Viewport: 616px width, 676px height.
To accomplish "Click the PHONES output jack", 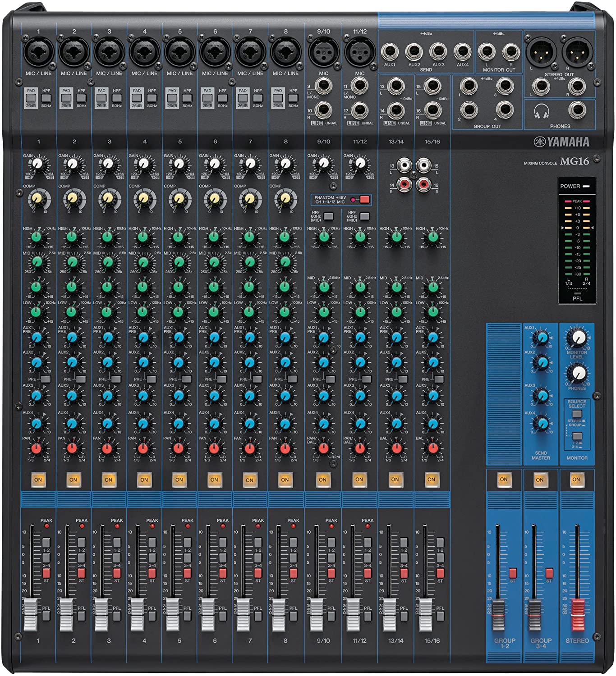I will [x=577, y=110].
